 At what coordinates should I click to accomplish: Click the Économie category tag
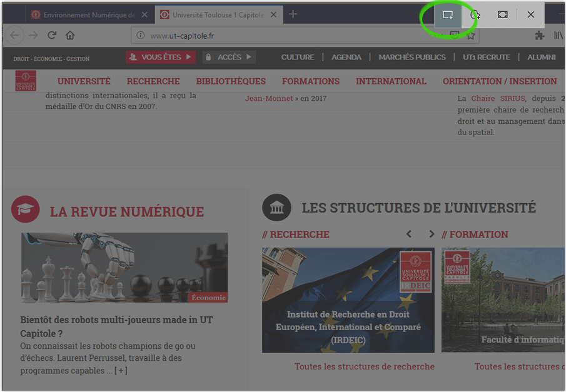tap(208, 298)
